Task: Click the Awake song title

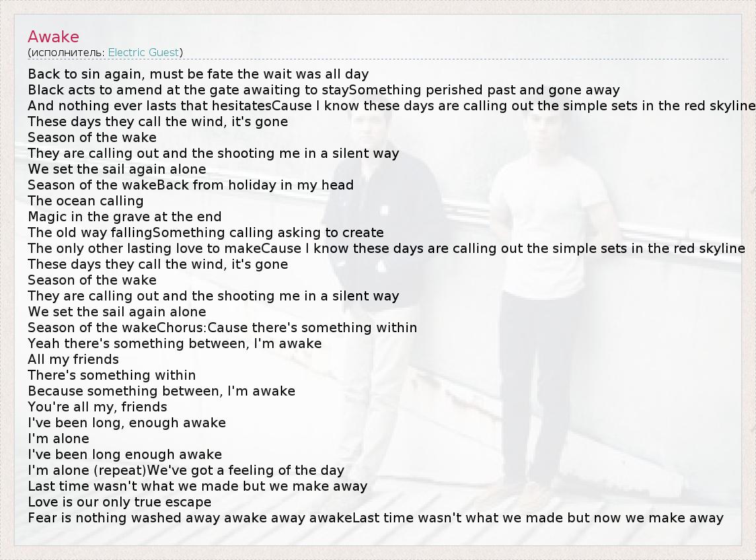Action: tap(54, 37)
